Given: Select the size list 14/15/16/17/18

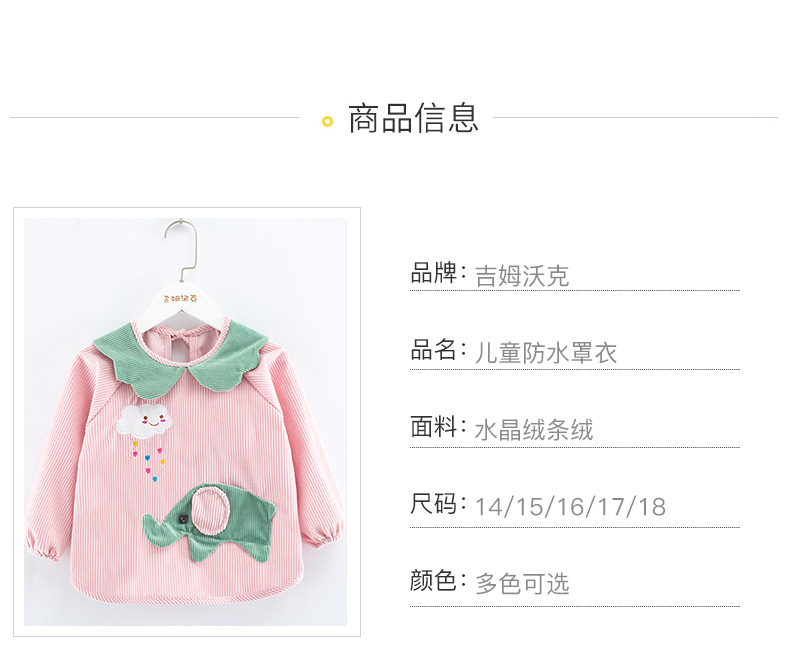Looking at the screenshot, I should point(570,507).
